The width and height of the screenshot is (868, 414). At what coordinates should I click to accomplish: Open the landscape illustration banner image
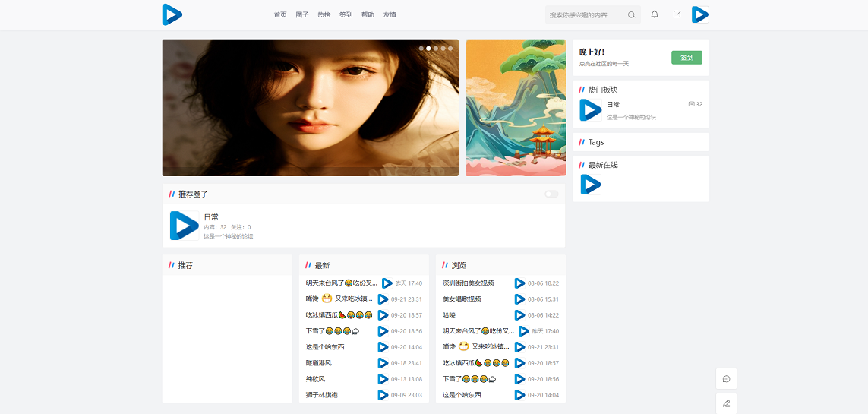coord(515,107)
